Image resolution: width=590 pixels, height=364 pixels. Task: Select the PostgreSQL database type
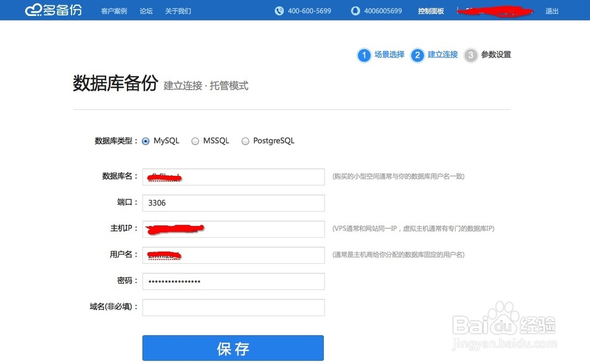tap(245, 141)
